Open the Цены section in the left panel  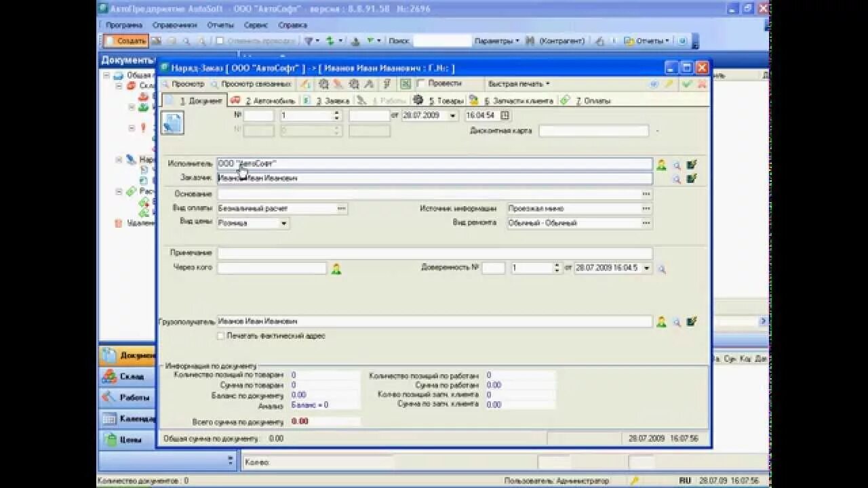[127, 439]
